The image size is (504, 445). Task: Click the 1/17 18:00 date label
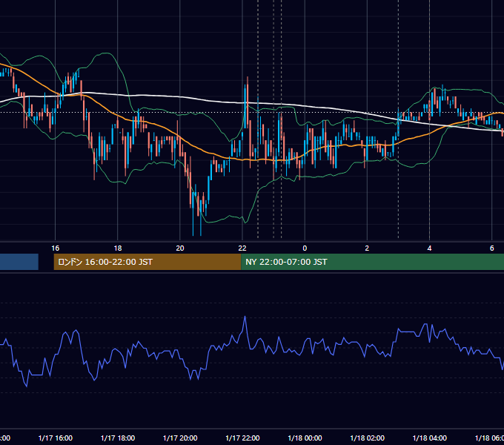pos(118,438)
